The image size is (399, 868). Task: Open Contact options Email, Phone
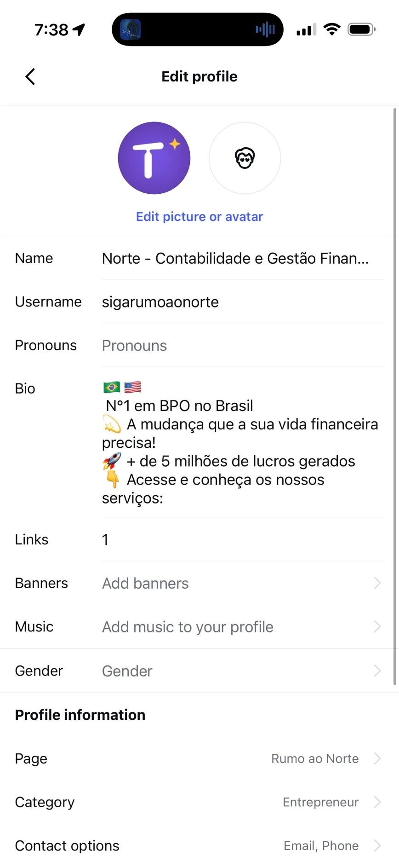[199, 845]
